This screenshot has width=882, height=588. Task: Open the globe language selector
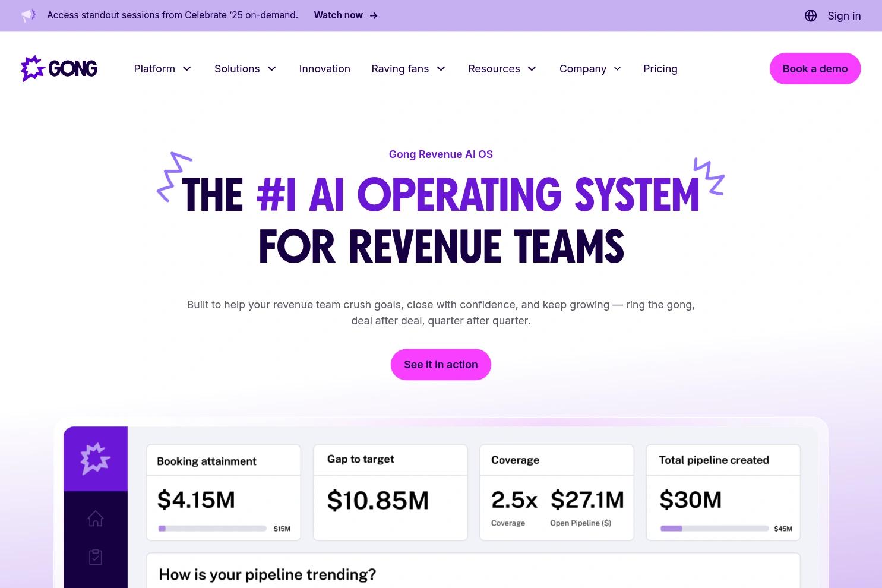[811, 16]
